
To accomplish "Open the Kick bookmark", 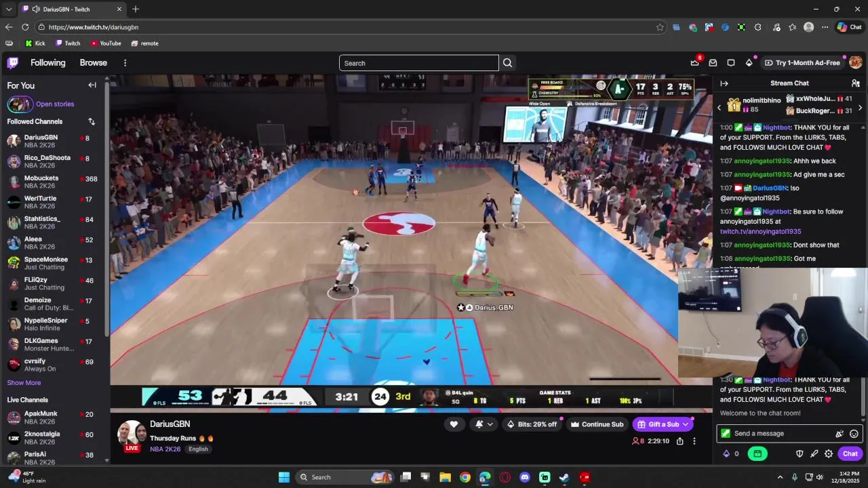I will pyautogui.click(x=35, y=43).
